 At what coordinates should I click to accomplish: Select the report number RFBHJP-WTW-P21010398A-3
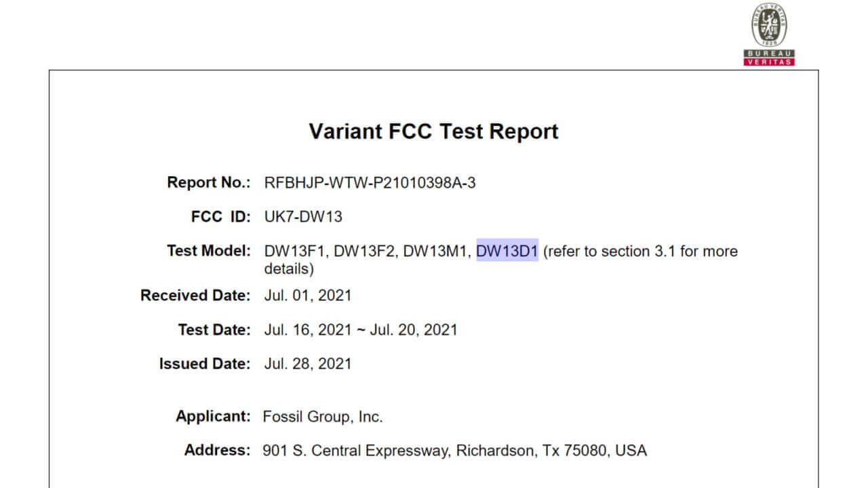pyautogui.click(x=370, y=183)
